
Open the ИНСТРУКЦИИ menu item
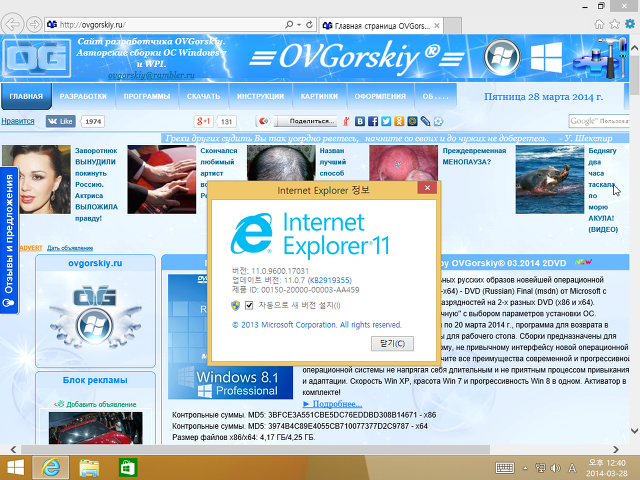[x=260, y=96]
